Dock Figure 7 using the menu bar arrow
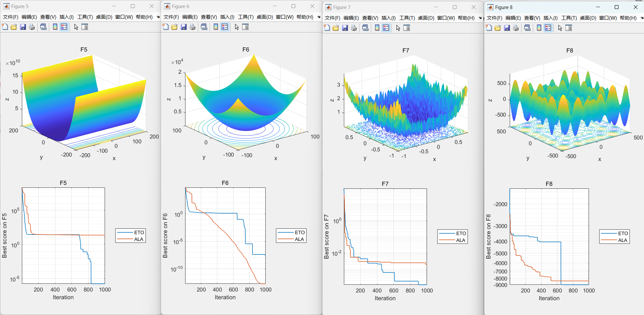The height and width of the screenshot is (315, 644). click(480, 18)
